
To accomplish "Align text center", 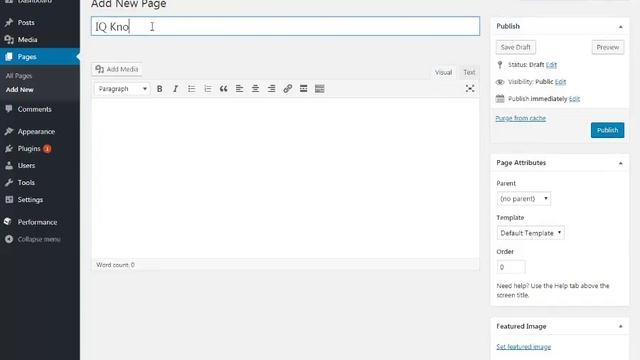I will coord(255,89).
